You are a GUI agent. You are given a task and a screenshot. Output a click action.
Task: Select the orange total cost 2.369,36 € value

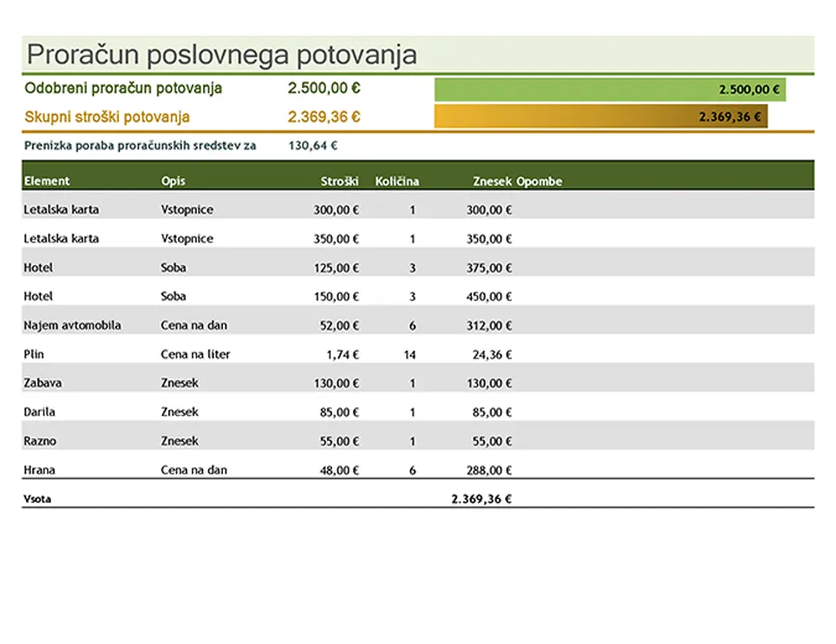click(x=324, y=117)
